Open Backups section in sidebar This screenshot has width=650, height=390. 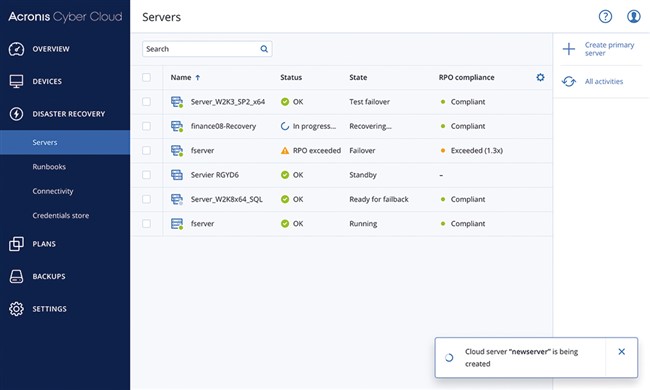(x=49, y=276)
